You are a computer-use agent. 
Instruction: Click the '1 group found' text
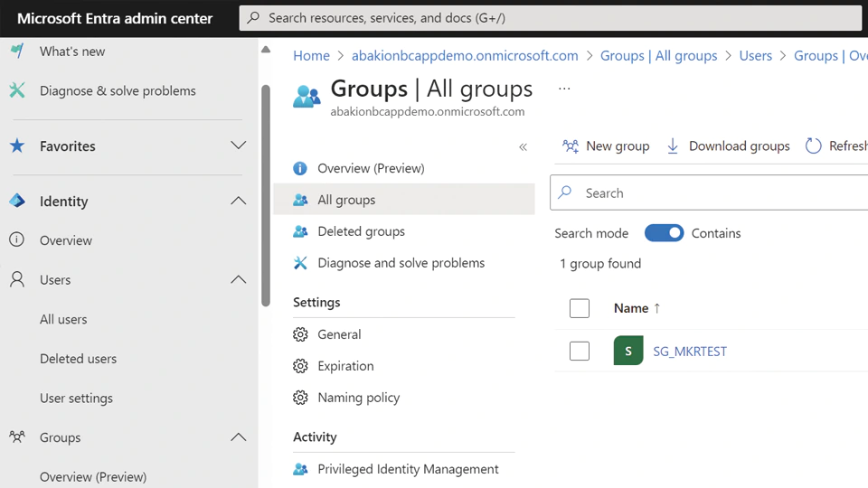600,263
